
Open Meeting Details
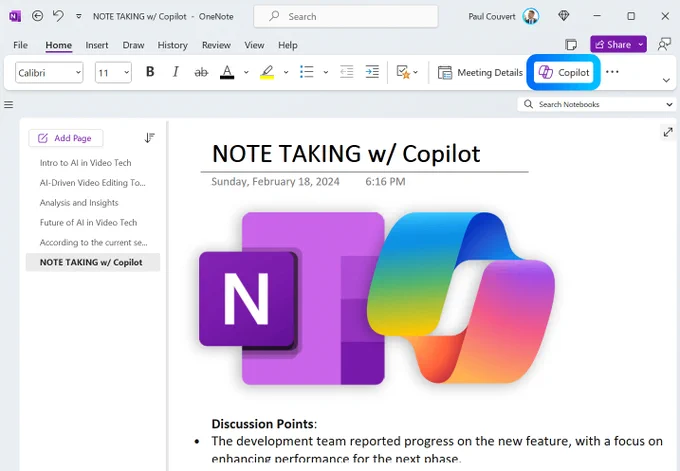pyautogui.click(x=480, y=72)
